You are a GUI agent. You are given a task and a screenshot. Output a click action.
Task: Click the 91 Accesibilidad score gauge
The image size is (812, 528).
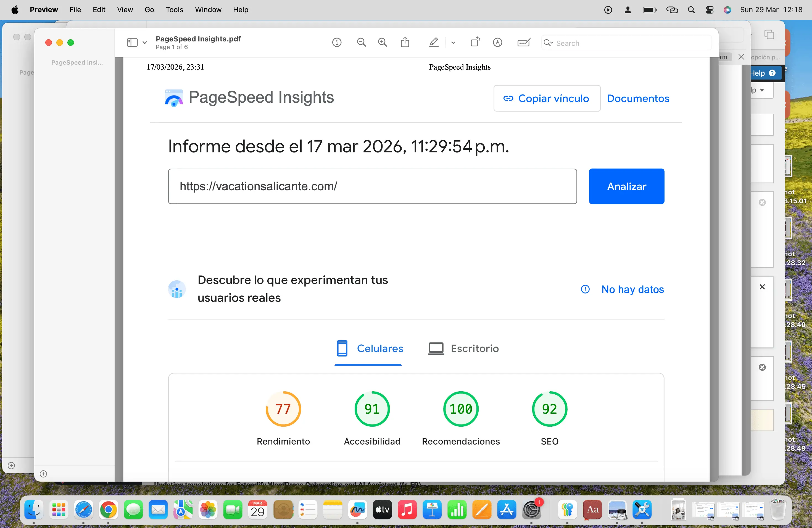pos(372,409)
